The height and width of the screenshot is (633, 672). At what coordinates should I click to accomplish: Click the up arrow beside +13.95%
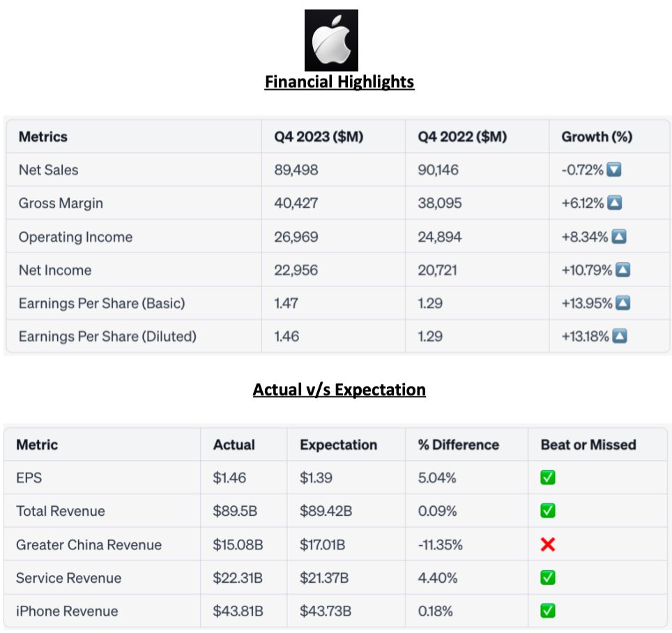pyautogui.click(x=623, y=303)
